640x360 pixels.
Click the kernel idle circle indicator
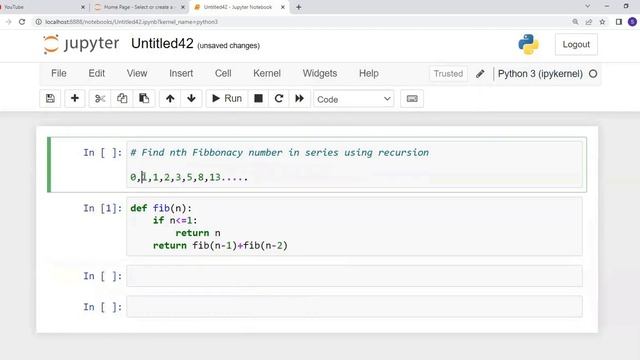[593, 74]
